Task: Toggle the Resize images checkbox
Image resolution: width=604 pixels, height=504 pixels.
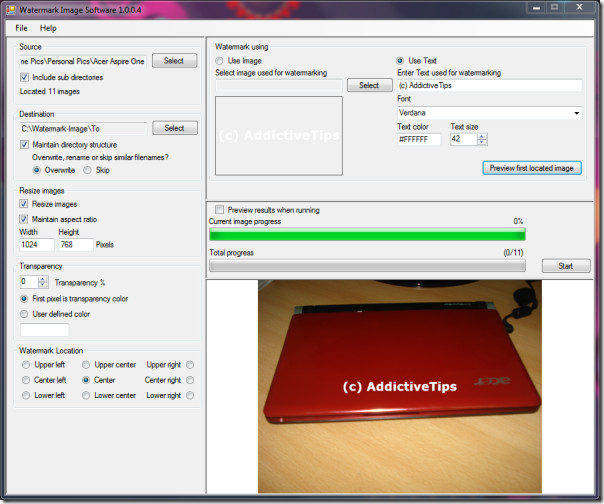Action: [23, 204]
